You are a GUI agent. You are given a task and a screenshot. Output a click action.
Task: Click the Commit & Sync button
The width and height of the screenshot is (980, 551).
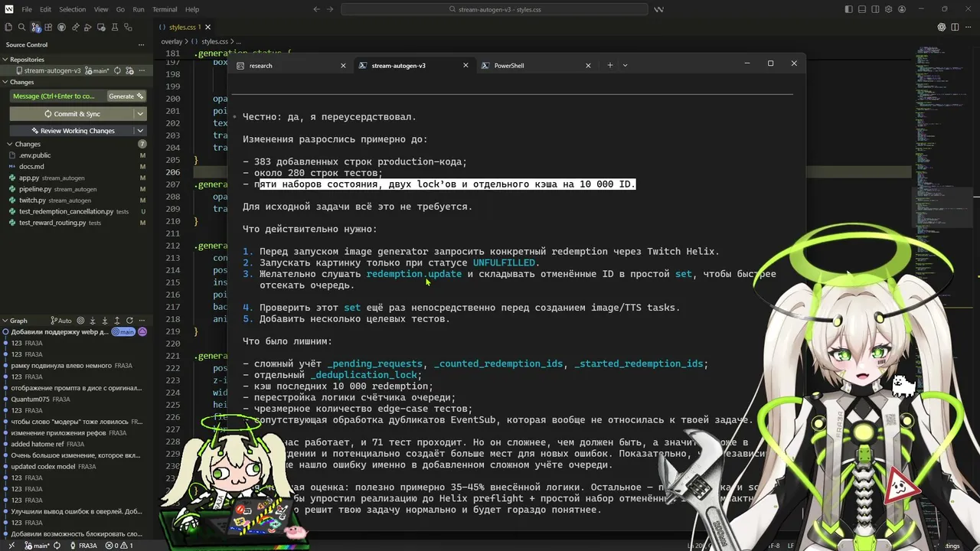pyautogui.click(x=72, y=114)
